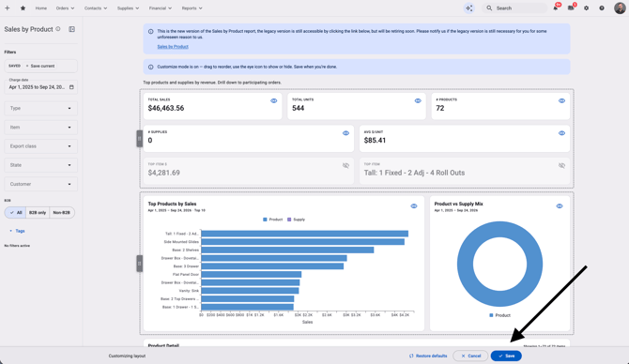Click Save current filter button
This screenshot has width=629, height=364.
40,66
